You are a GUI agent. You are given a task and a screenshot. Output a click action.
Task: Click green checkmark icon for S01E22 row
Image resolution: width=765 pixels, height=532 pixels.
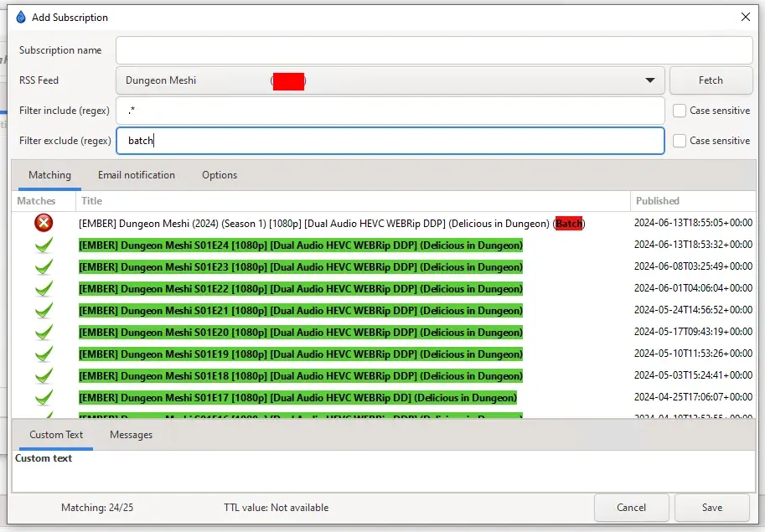(44, 289)
